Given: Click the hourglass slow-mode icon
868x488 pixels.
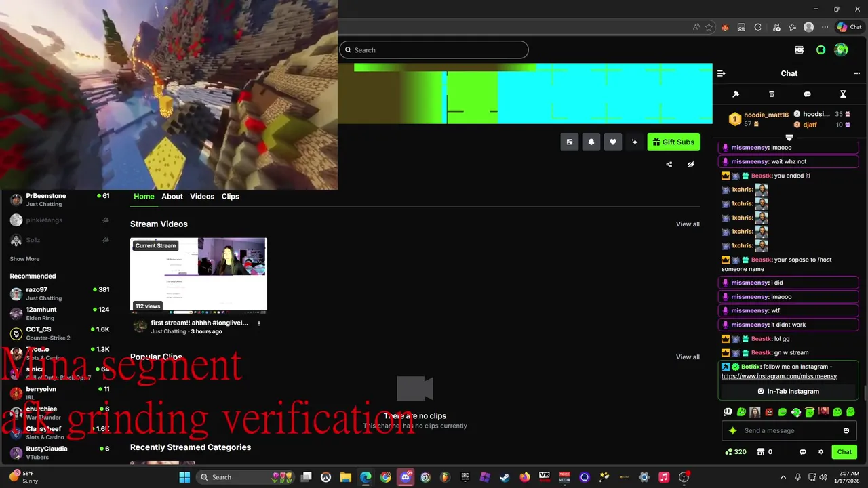Looking at the screenshot, I should tap(843, 94).
